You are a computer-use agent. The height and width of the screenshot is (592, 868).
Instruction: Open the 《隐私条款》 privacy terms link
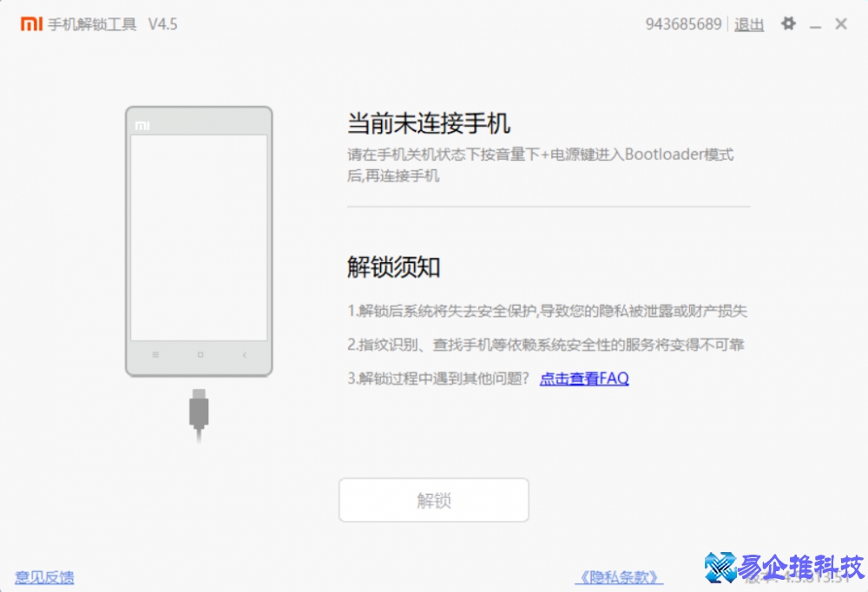point(619,577)
